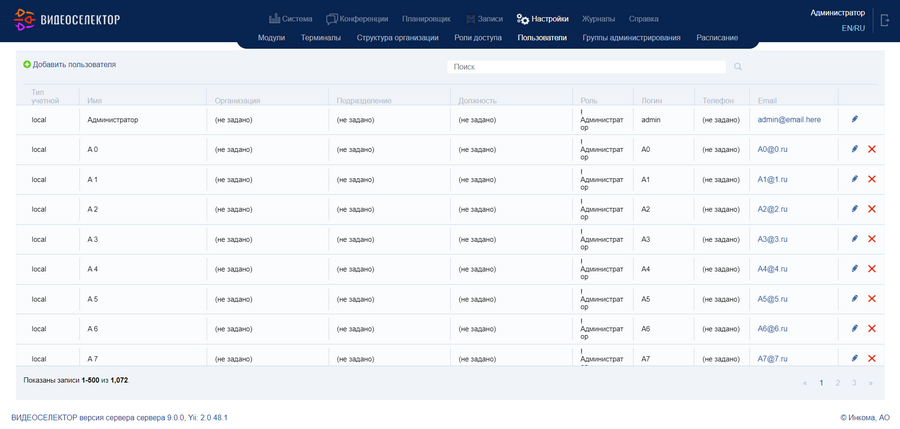Switch to the Расписание tab
This screenshot has width=900, height=429.
(x=717, y=38)
